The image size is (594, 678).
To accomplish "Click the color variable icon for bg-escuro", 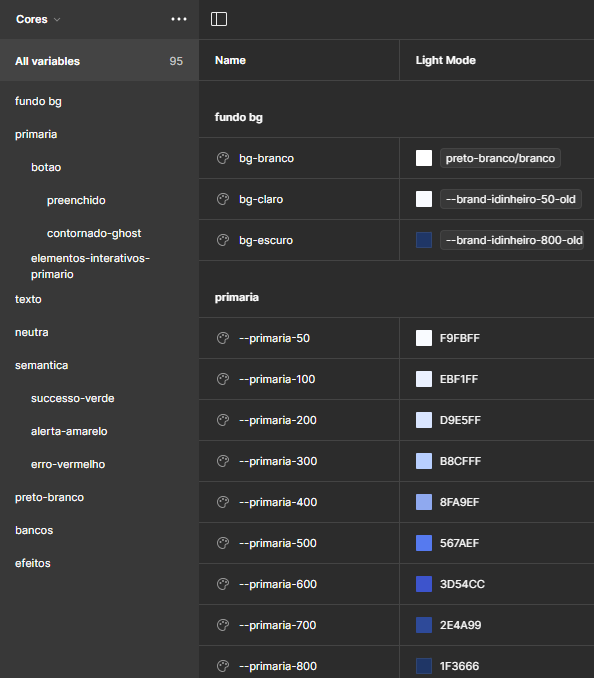I will point(223,240).
